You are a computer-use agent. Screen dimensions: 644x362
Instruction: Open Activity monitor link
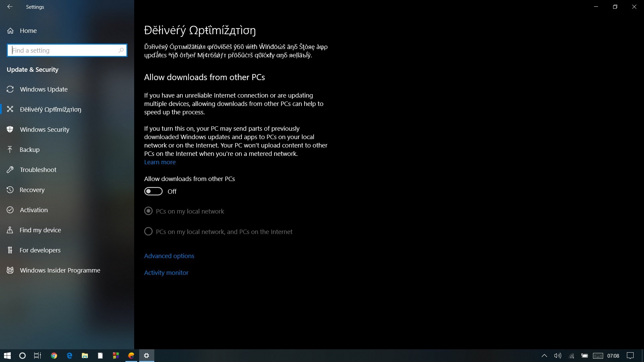(x=166, y=273)
